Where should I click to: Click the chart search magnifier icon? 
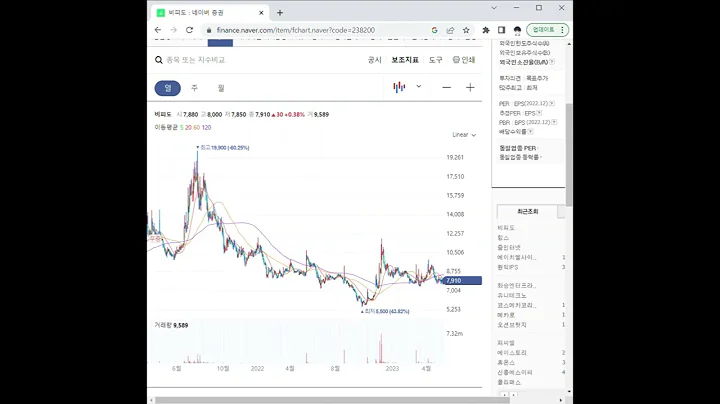[158, 60]
